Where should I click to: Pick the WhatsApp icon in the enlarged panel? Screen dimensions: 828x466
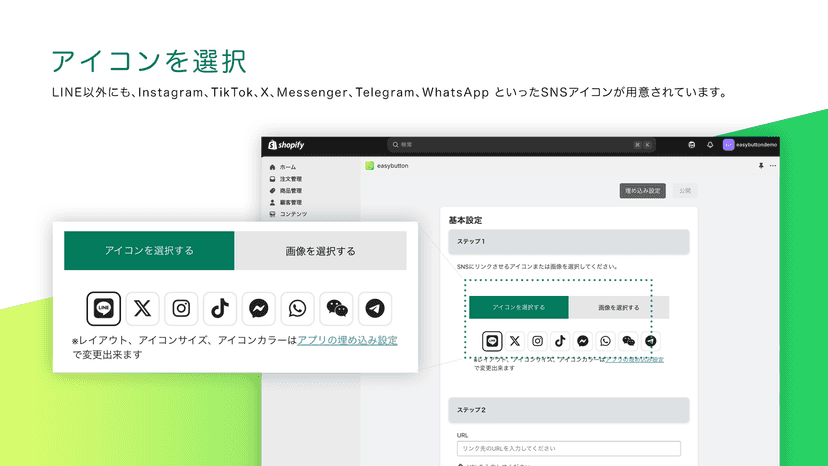(297, 309)
